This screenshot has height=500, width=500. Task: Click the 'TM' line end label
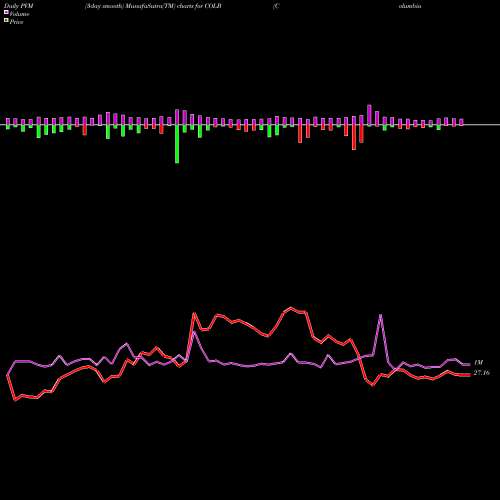[x=479, y=362]
